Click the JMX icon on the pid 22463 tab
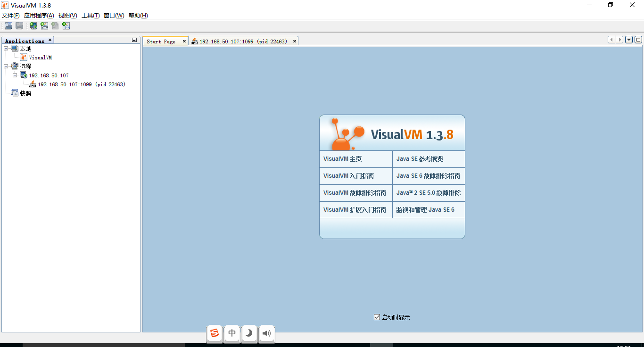The image size is (644, 347). [194, 41]
